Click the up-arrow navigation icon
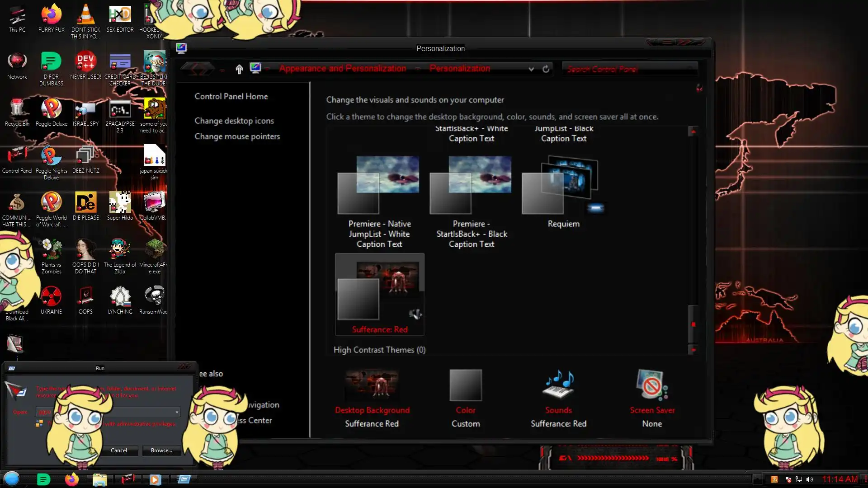This screenshot has width=868, height=488. (239, 69)
